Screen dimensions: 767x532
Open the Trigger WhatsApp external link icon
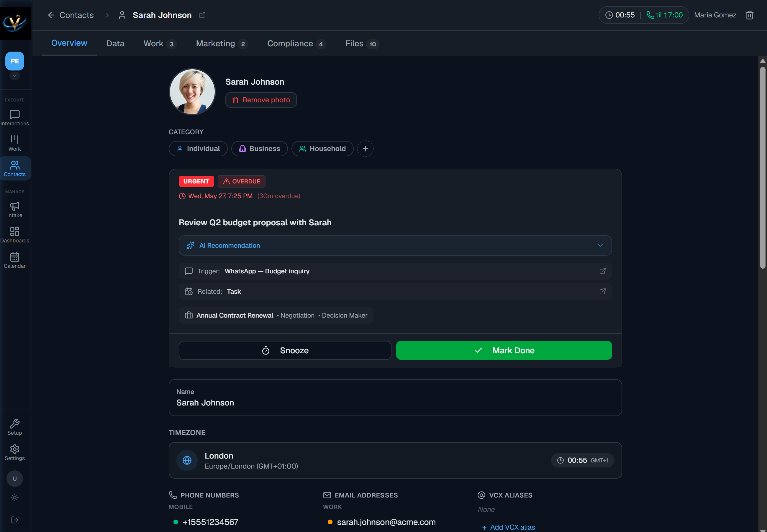602,271
